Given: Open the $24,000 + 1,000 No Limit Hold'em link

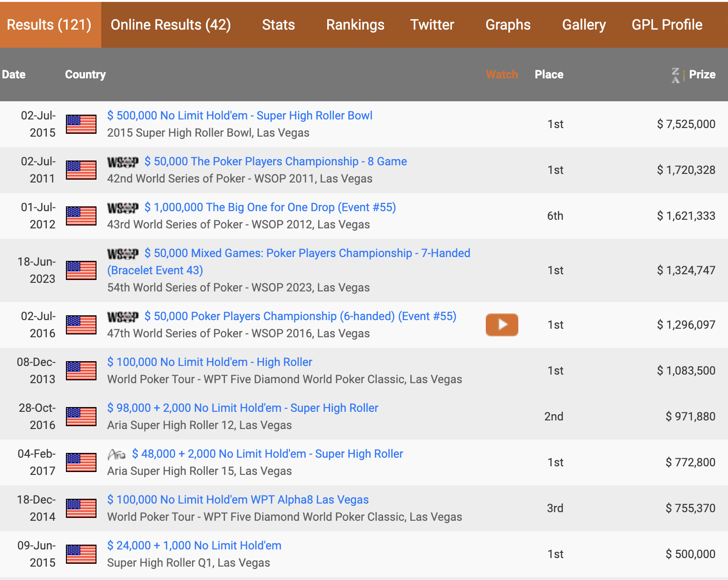Looking at the screenshot, I should [194, 546].
